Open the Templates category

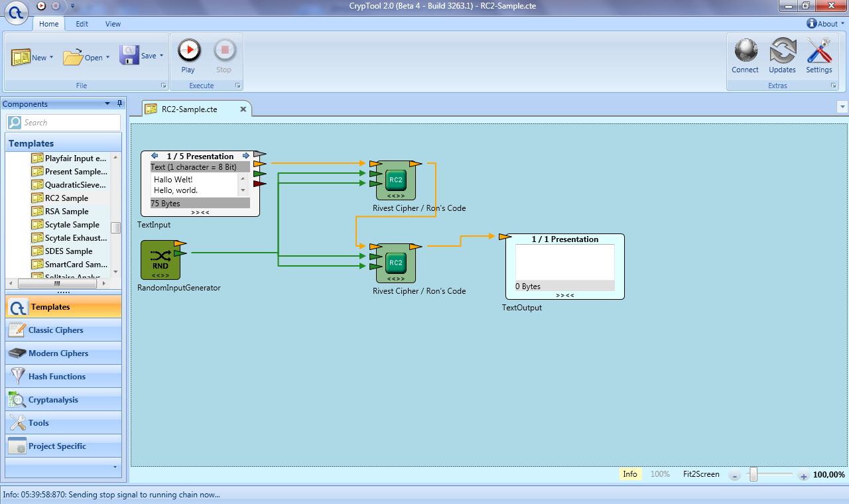(x=64, y=307)
